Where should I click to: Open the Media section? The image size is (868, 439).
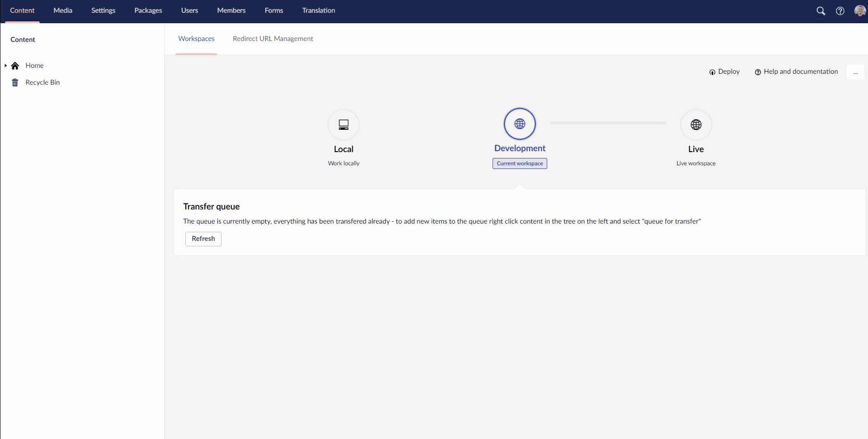click(62, 10)
